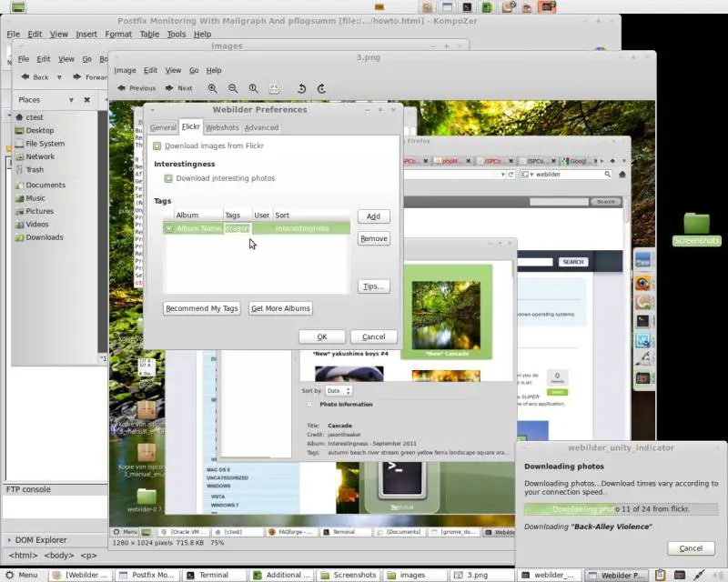Switch to General tab in Webilder Preferences
Image resolution: width=728 pixels, height=582 pixels.
pyautogui.click(x=163, y=127)
